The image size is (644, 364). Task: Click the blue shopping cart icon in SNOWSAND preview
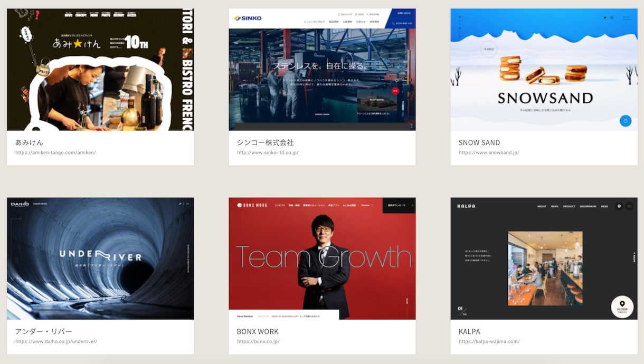(626, 121)
